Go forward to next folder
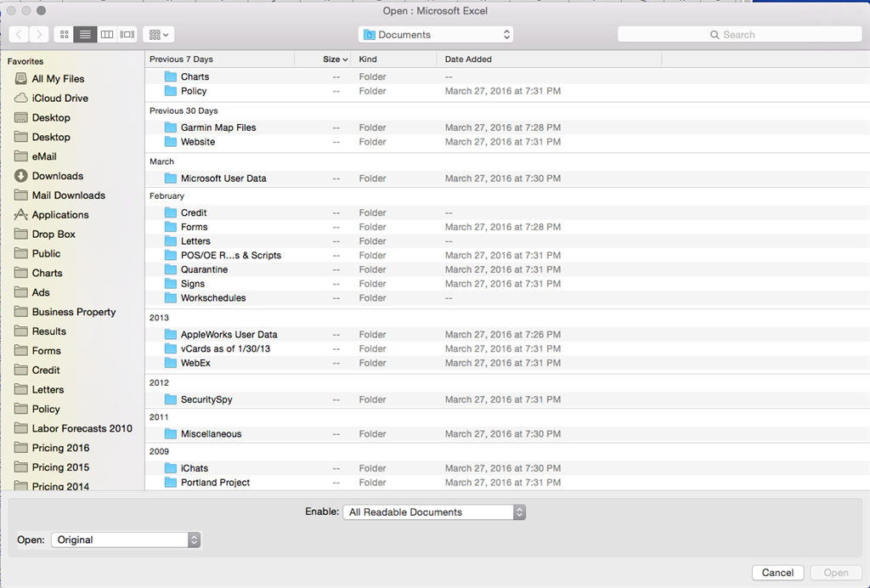 pyautogui.click(x=39, y=34)
